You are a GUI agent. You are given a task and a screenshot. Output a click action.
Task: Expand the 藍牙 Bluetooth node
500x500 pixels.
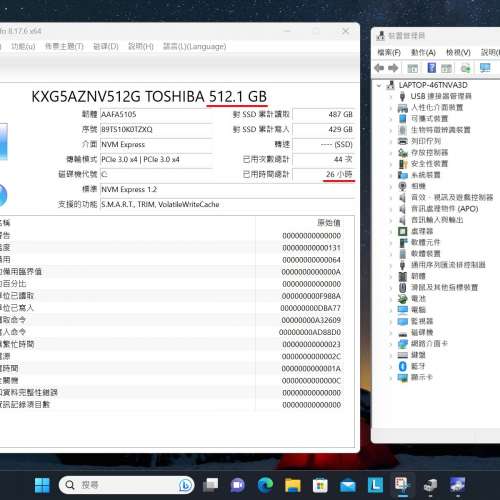tap(391, 366)
